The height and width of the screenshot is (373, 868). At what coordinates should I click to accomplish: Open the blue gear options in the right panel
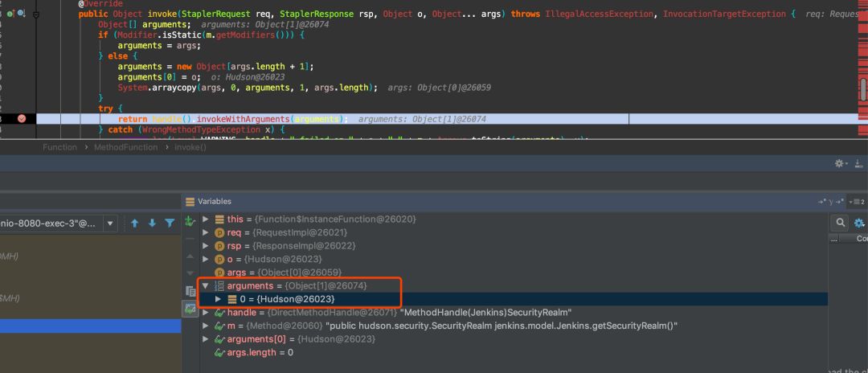[x=859, y=223]
